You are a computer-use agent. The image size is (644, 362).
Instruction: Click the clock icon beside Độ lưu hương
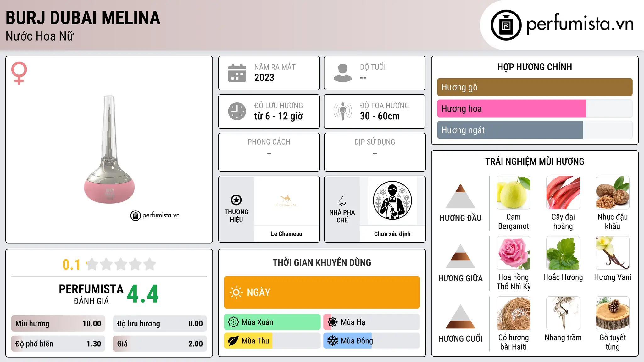coord(237,111)
